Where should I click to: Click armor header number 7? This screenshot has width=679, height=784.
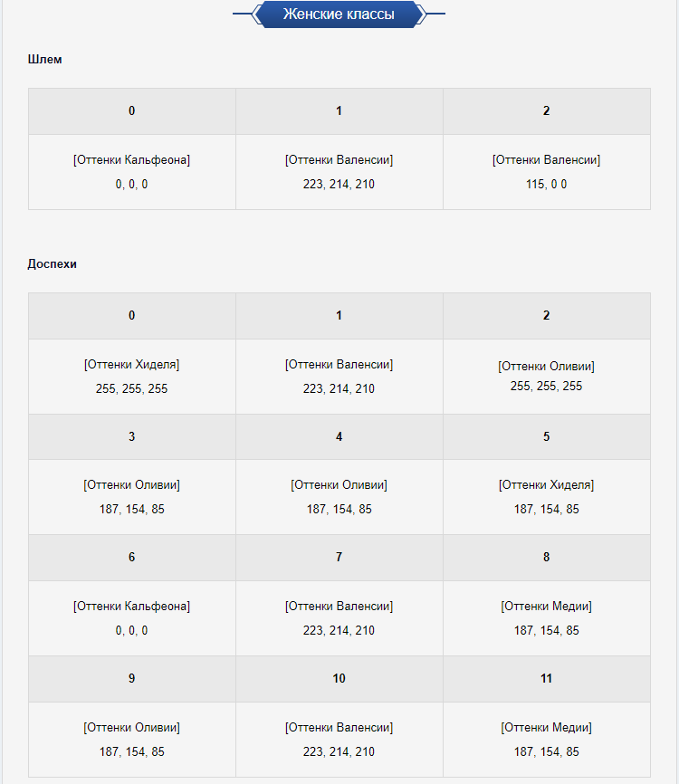point(339,558)
